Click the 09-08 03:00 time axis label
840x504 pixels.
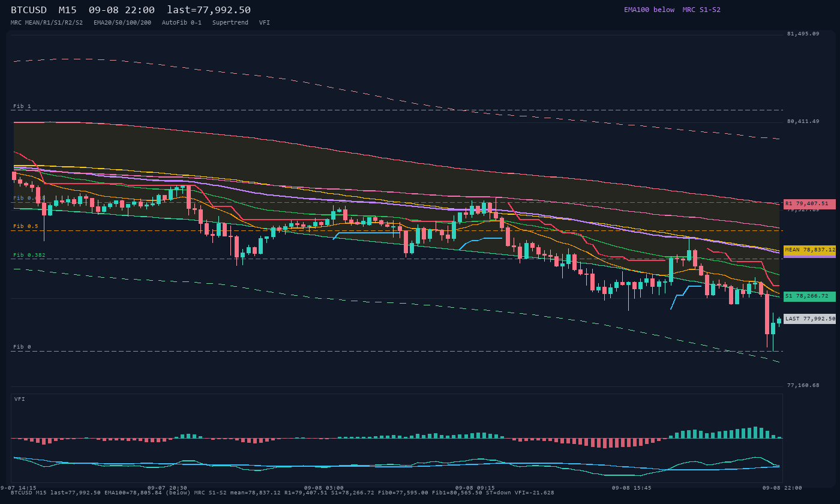pyautogui.click(x=324, y=488)
